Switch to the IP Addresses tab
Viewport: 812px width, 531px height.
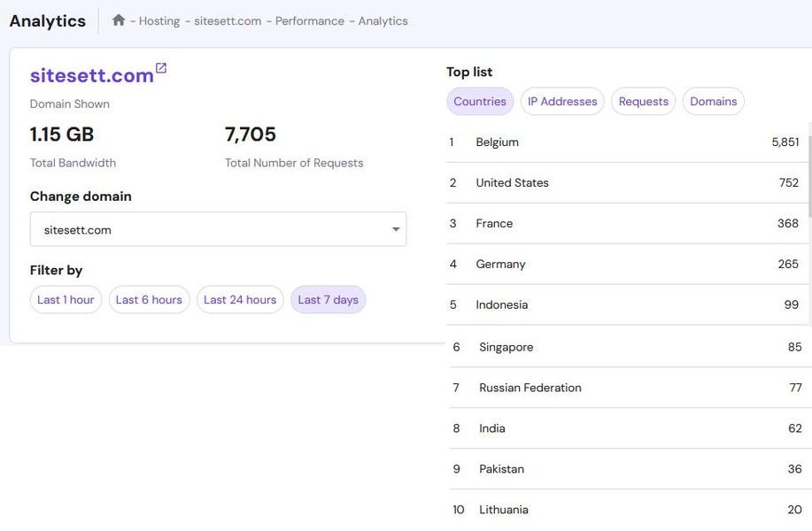pyautogui.click(x=562, y=102)
